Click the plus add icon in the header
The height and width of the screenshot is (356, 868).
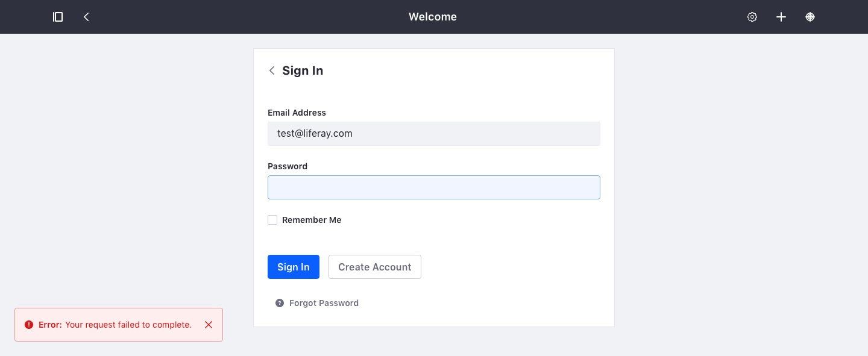point(781,17)
